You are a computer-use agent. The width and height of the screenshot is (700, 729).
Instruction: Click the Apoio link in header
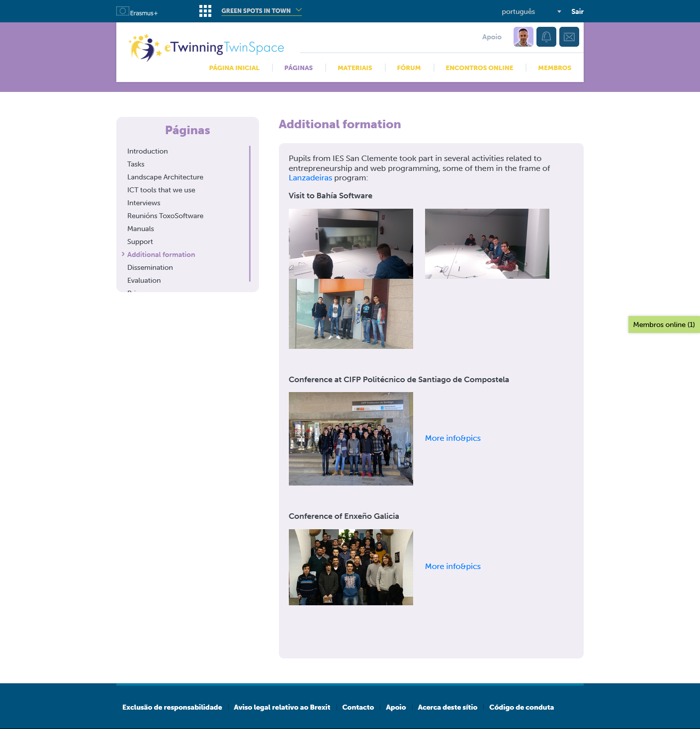(492, 37)
